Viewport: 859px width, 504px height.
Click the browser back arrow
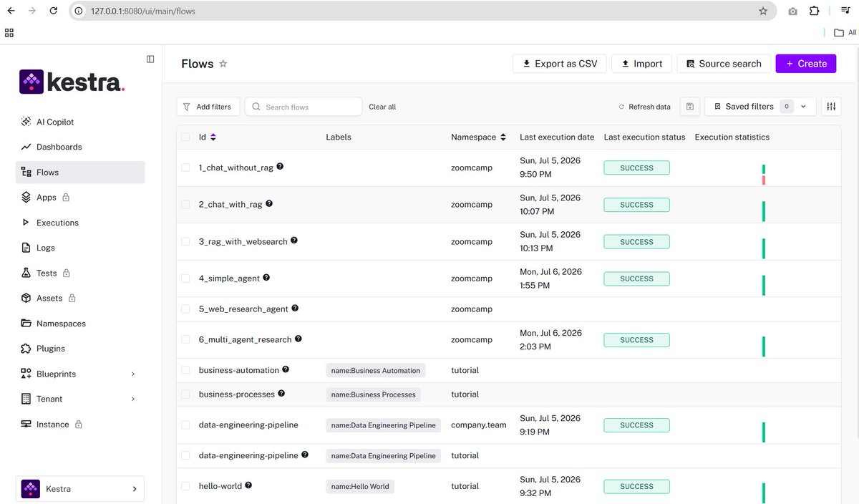click(x=11, y=11)
